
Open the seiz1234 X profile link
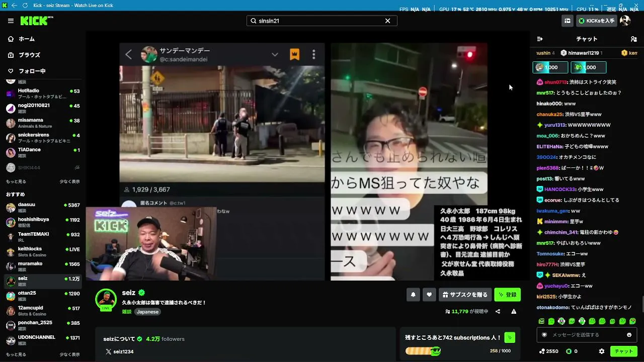pyautogui.click(x=119, y=351)
